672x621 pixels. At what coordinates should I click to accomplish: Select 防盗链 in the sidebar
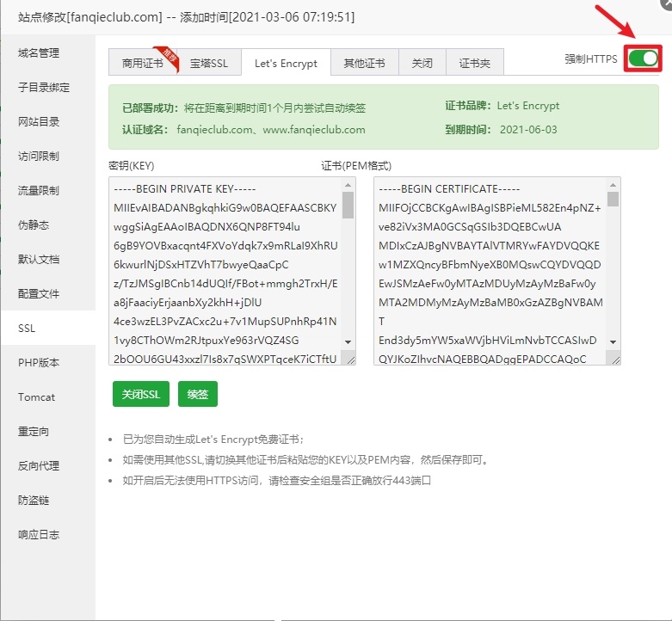pos(48,501)
